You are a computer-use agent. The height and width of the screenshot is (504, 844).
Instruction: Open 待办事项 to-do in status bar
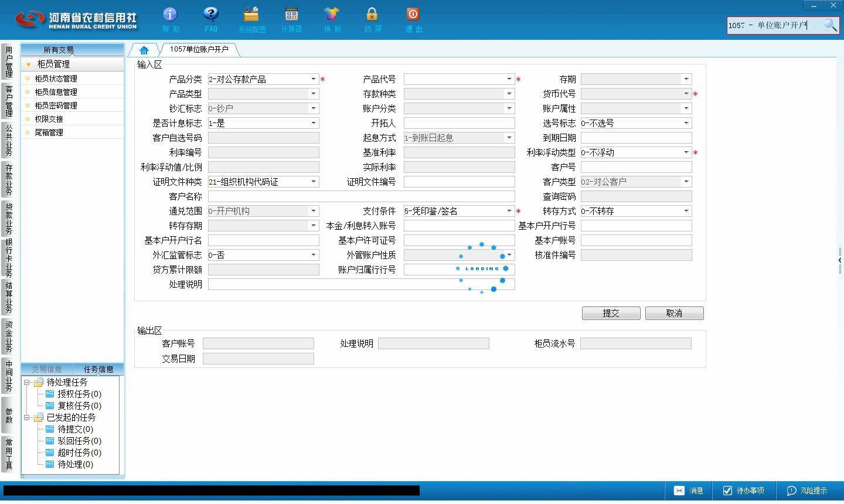pos(744,491)
